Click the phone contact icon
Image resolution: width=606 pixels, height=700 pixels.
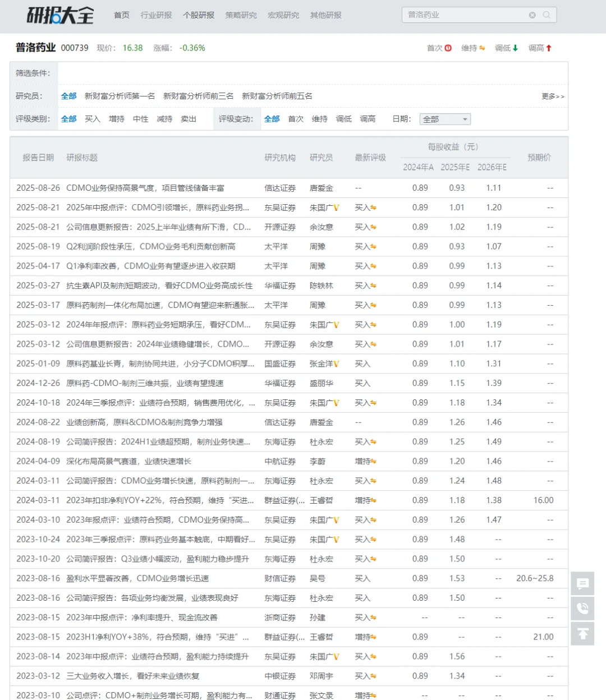tap(582, 609)
